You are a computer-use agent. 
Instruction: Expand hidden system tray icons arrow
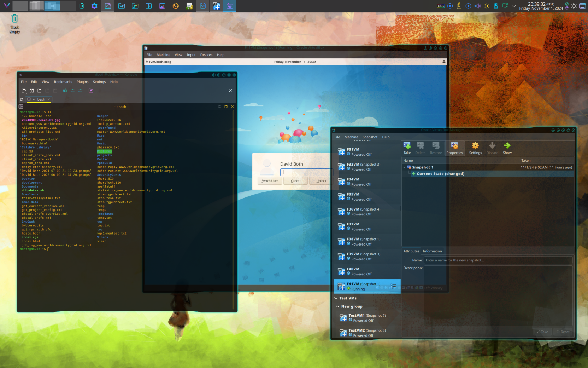click(514, 6)
